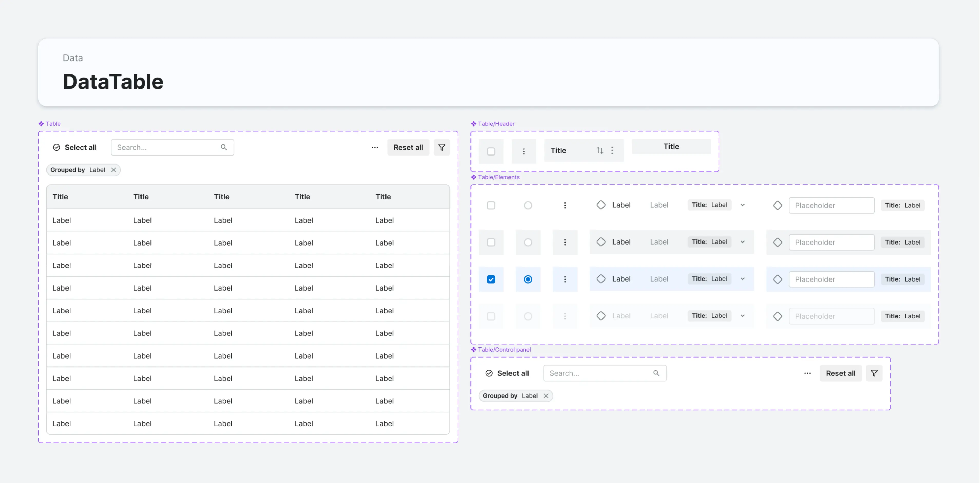980x483 pixels.
Task: Open the Title: Label tag before chevron in grey row
Action: pyautogui.click(x=710, y=242)
